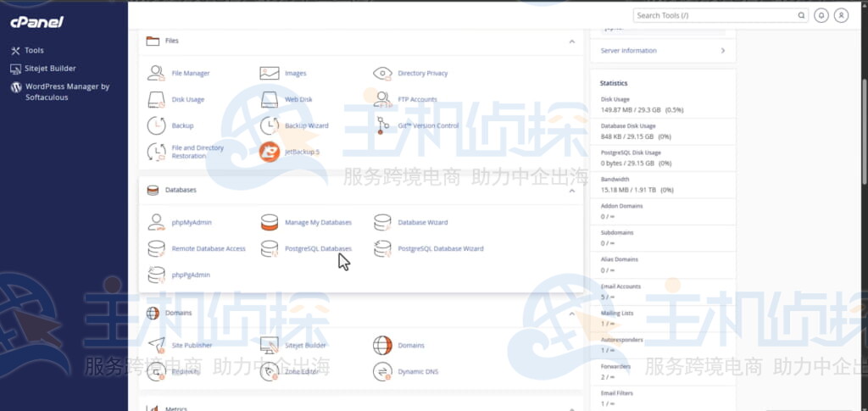Select the Bandwidth statistic label

click(614, 179)
